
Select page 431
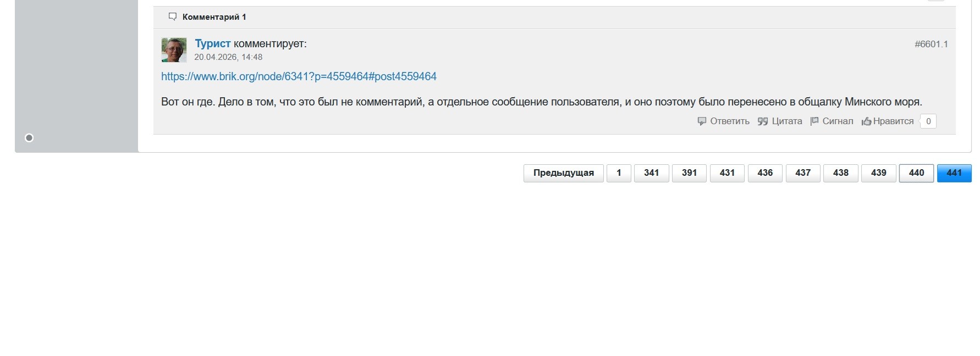(x=727, y=173)
